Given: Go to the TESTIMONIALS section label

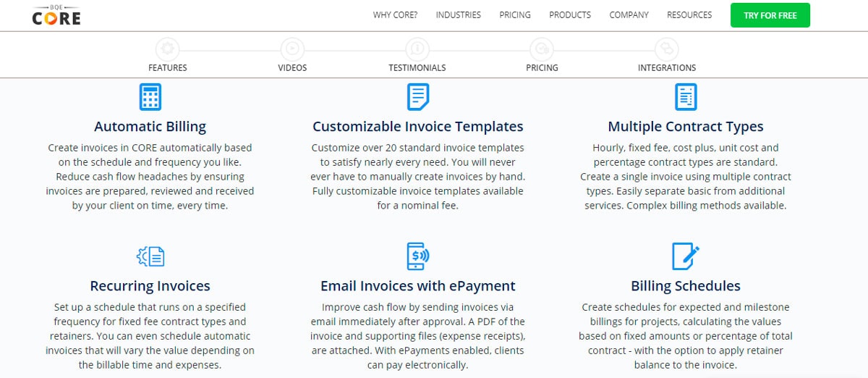Looking at the screenshot, I should pyautogui.click(x=417, y=67).
